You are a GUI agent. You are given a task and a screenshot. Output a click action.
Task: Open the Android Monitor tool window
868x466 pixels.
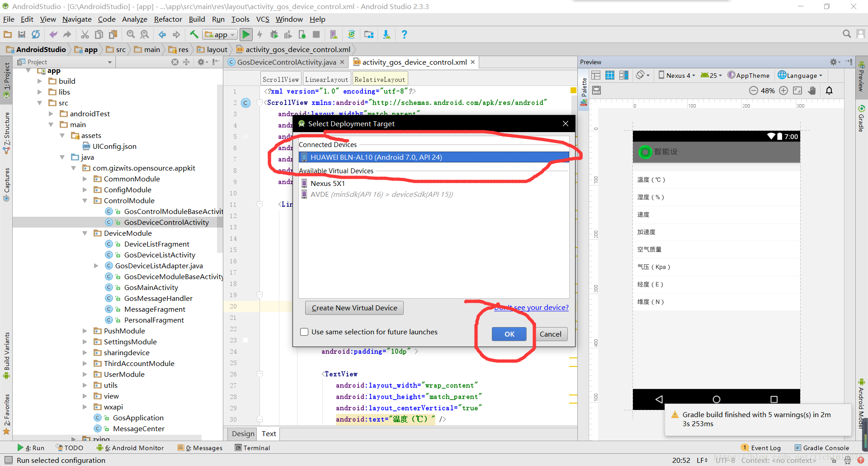[x=130, y=448]
